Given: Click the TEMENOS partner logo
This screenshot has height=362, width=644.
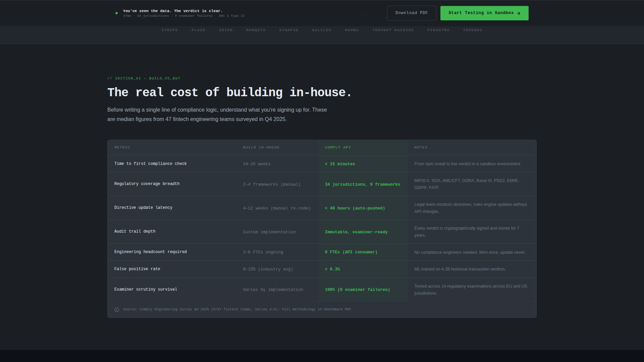Looking at the screenshot, I should (x=473, y=30).
